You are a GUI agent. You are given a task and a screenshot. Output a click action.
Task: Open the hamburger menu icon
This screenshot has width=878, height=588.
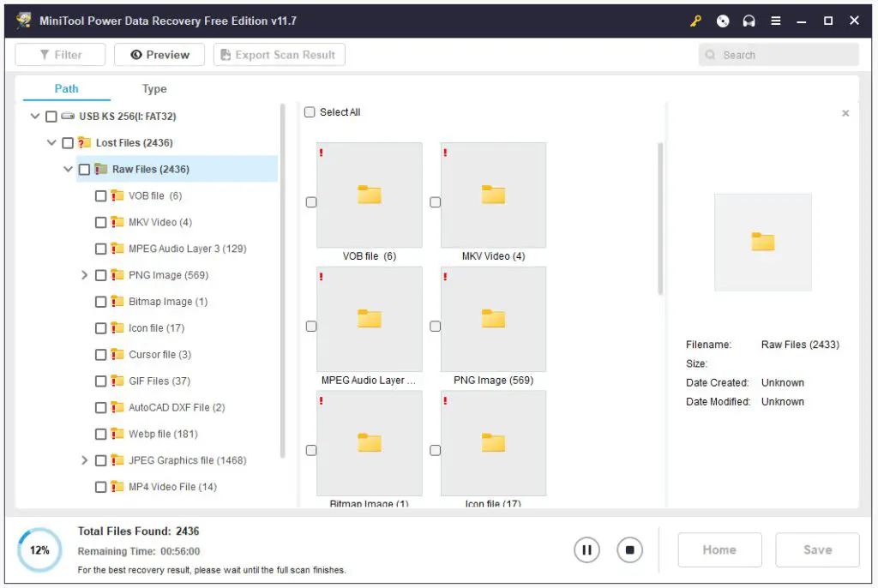(776, 21)
